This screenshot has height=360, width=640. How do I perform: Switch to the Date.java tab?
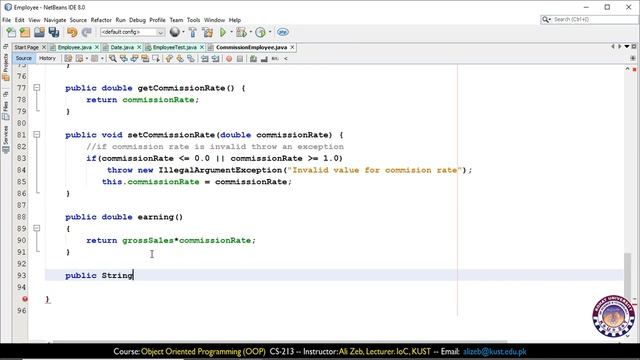pos(122,47)
